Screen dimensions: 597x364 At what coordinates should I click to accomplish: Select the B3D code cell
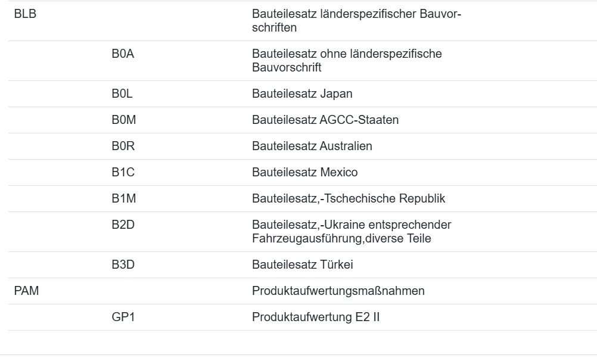[x=123, y=265]
